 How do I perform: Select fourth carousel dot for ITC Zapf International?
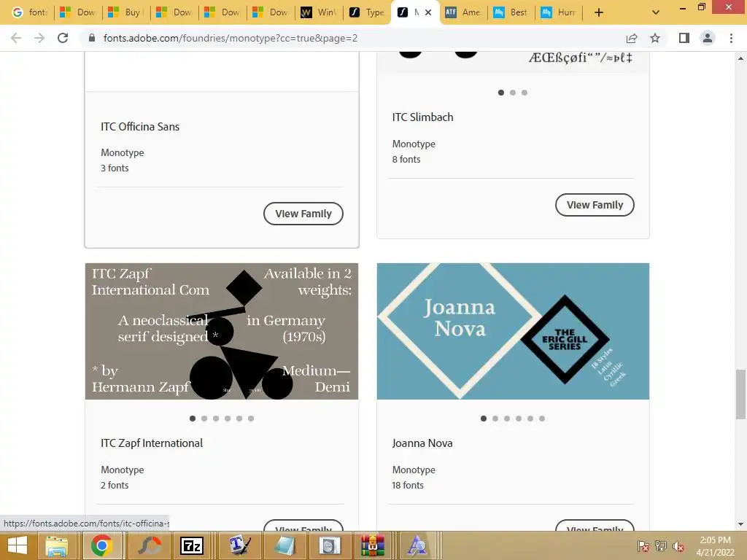point(228,419)
